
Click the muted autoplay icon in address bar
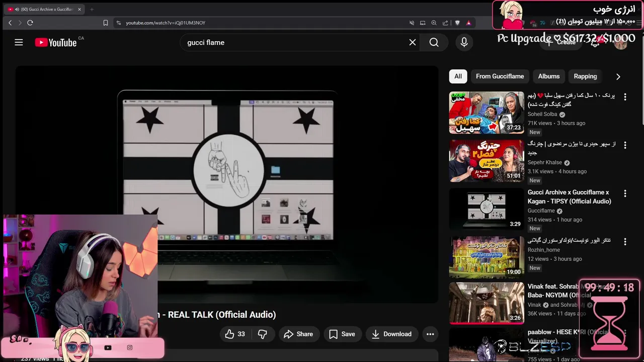coord(412,23)
